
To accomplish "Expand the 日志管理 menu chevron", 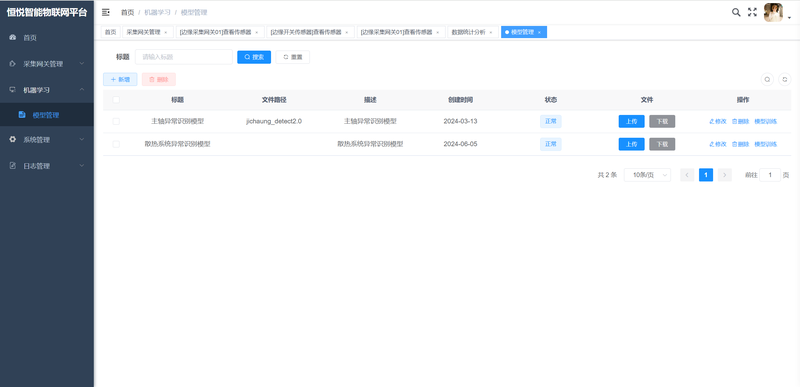I will (82, 166).
